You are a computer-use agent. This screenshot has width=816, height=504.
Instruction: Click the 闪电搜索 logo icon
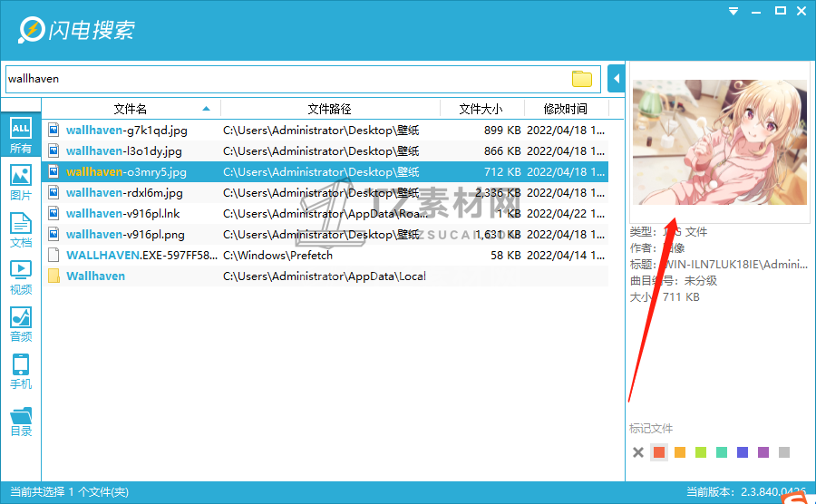pyautogui.click(x=31, y=30)
